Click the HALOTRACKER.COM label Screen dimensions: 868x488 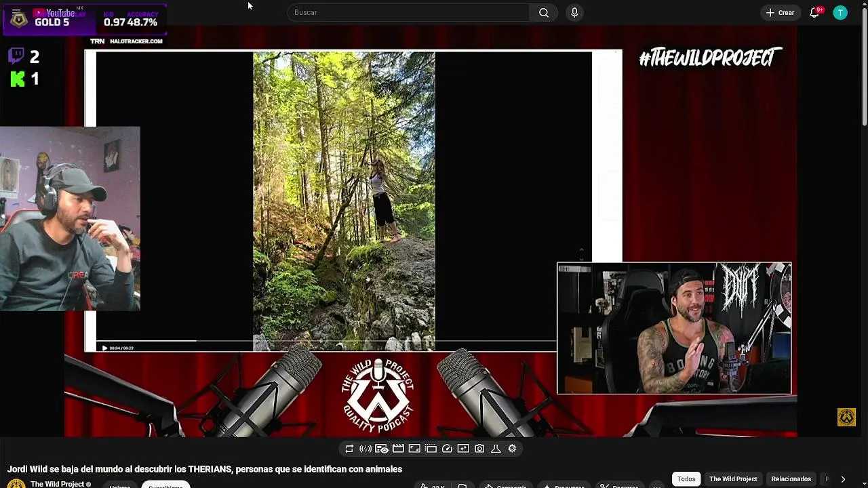click(x=136, y=41)
